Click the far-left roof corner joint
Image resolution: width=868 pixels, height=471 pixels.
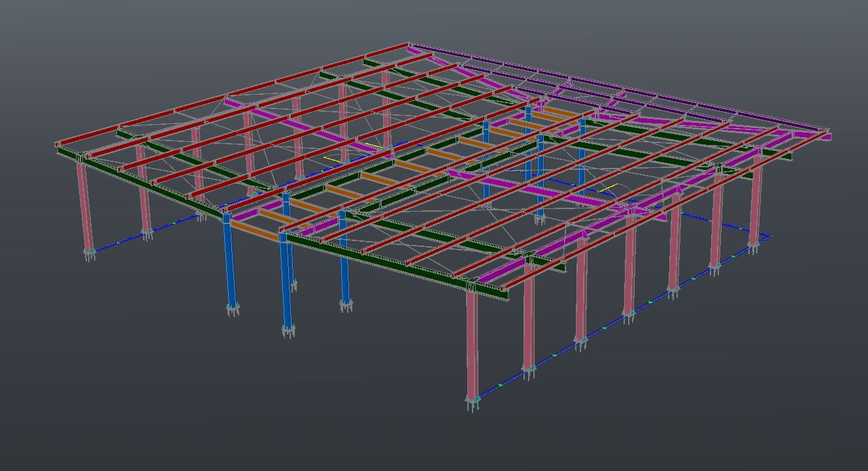(x=58, y=145)
